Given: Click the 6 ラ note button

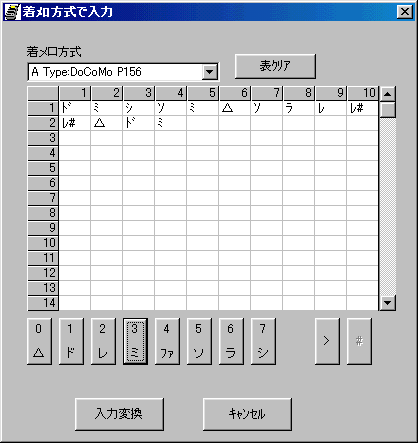Looking at the screenshot, I should (231, 341).
